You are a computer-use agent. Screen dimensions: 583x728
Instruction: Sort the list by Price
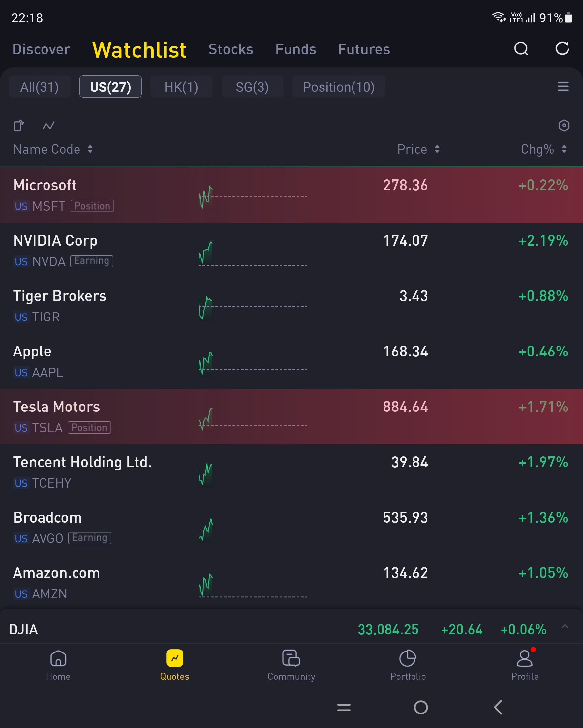(x=418, y=149)
